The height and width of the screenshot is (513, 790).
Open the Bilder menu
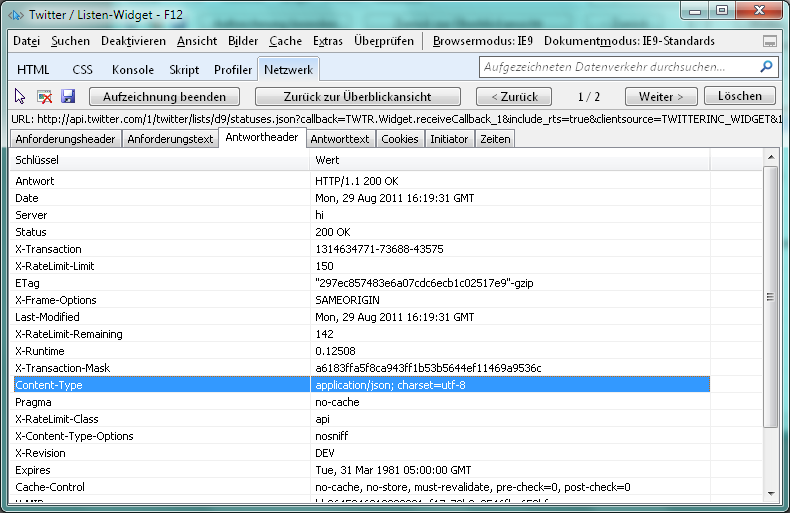tap(243, 41)
